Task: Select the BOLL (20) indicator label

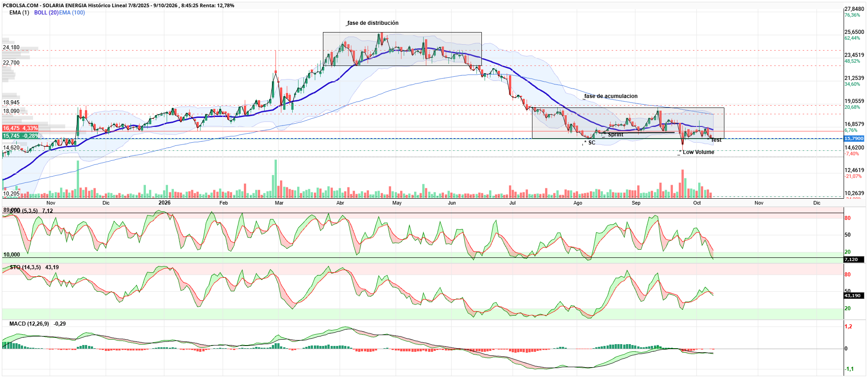Action: (47, 13)
